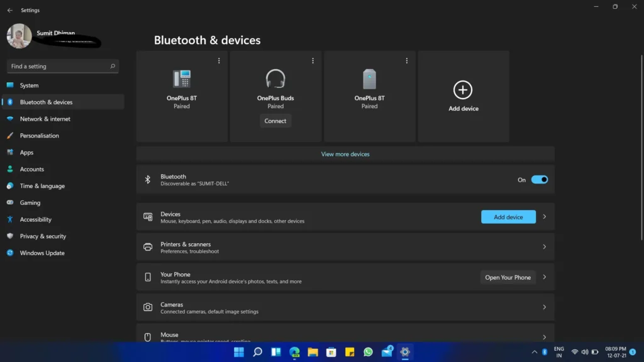Click the desk phone icon of OnePlus 8T
Viewport: 644px width, 362px height.
pos(182,79)
